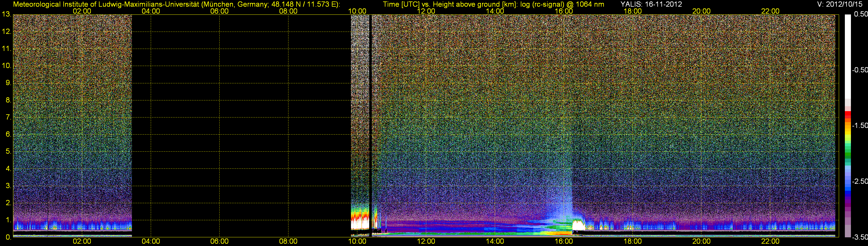This screenshot has height=246, width=868.
Task: Click the Meteorological Institute of Ludwig-Maximilians-Universität title text
Action: pyautogui.click(x=176, y=4)
